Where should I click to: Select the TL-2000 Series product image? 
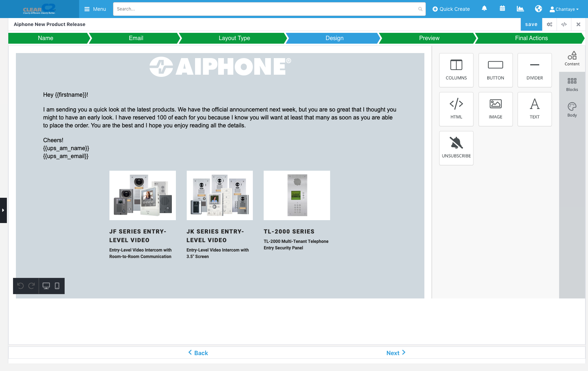[x=297, y=195]
